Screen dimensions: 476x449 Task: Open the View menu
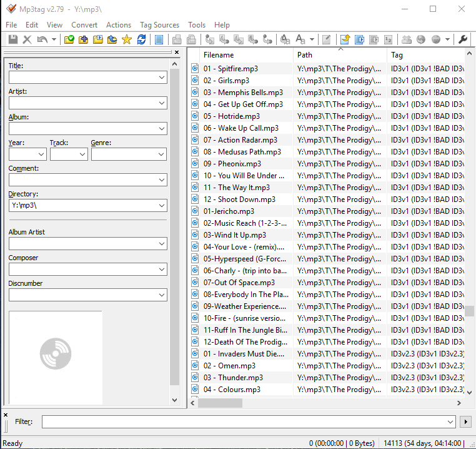(x=54, y=25)
